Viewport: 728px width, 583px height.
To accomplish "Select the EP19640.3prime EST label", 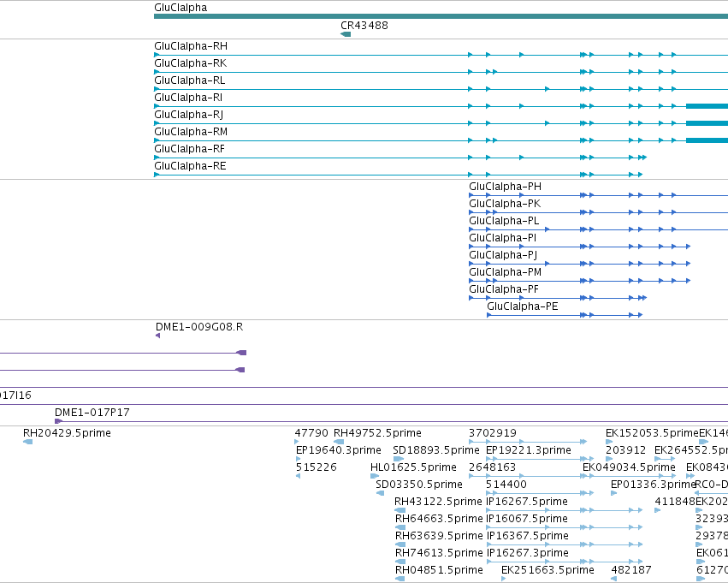I will (339, 450).
